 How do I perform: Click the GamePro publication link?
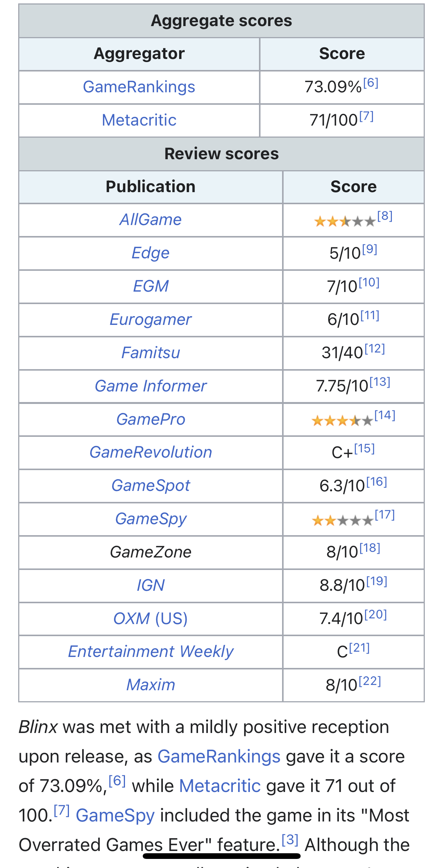click(151, 419)
